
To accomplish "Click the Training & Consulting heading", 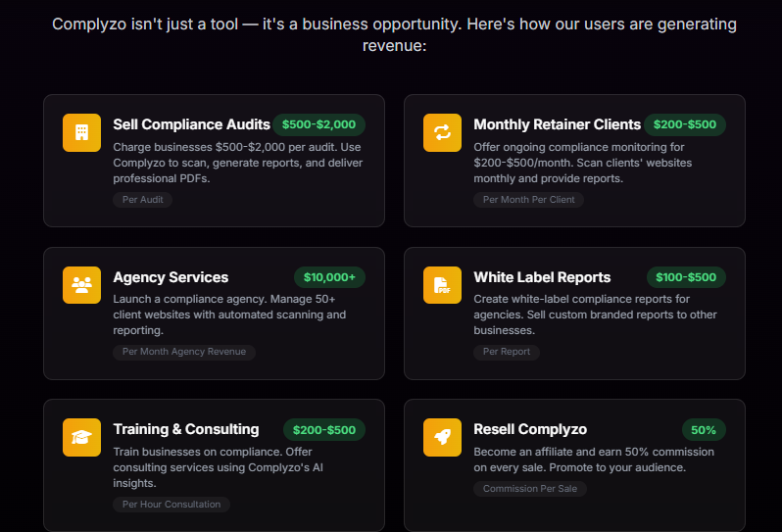I will 186,429.
